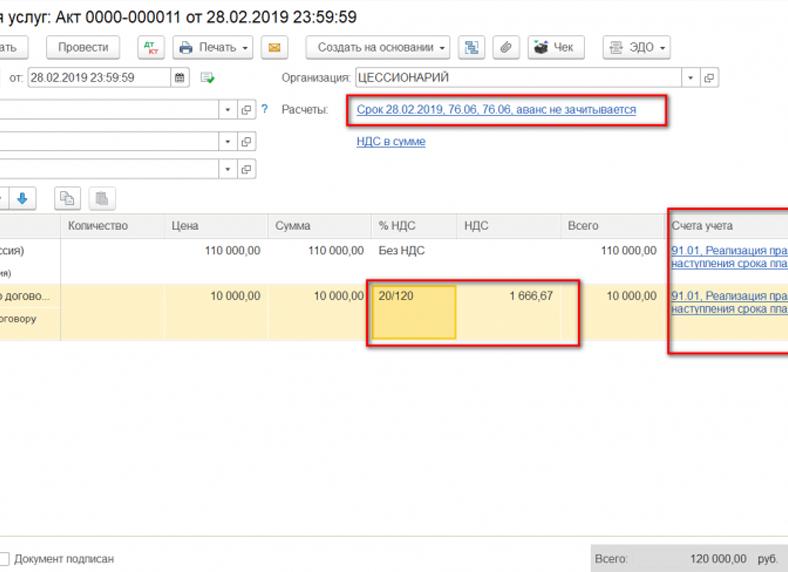Open the Дт/Кт postings icon
Screen dimensions: 788x572
pyautogui.click(x=151, y=47)
